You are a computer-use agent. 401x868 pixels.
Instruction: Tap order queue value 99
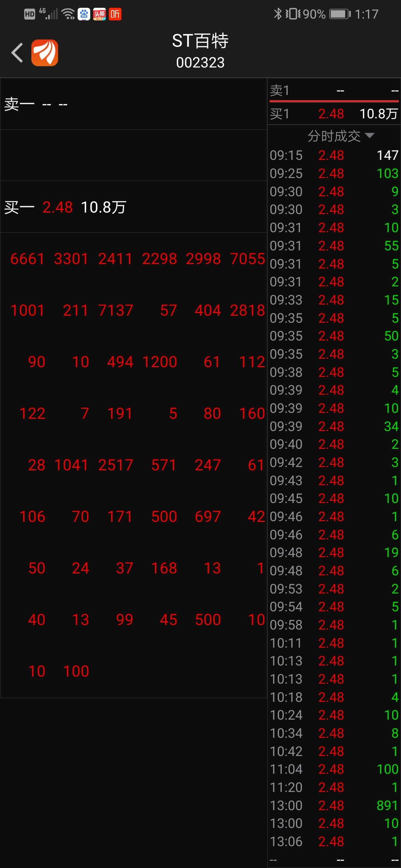pyautogui.click(x=124, y=619)
